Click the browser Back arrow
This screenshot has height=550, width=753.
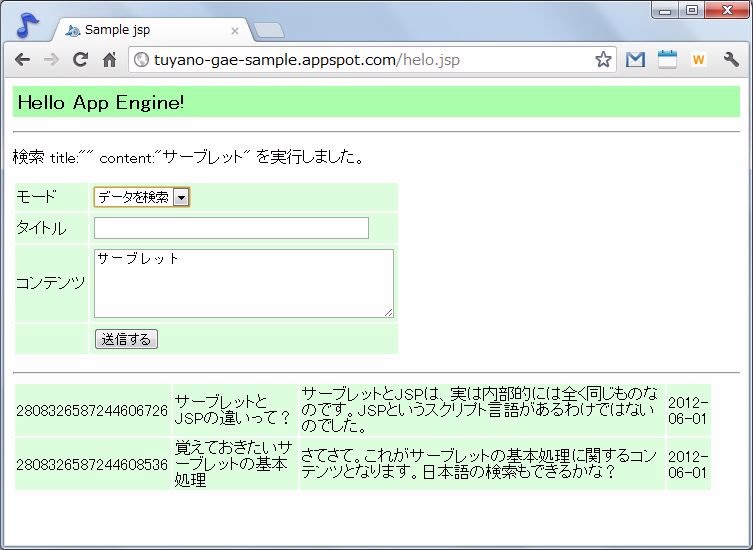(21, 60)
